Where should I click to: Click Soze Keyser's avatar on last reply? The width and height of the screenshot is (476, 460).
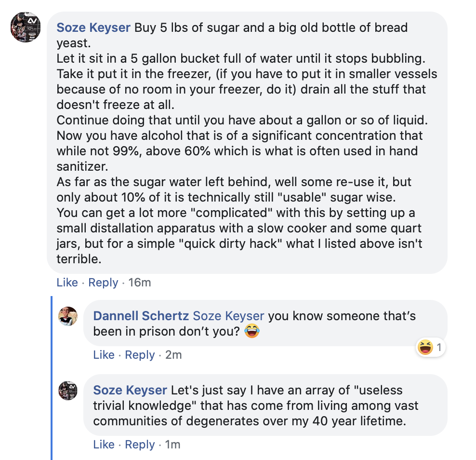68,390
